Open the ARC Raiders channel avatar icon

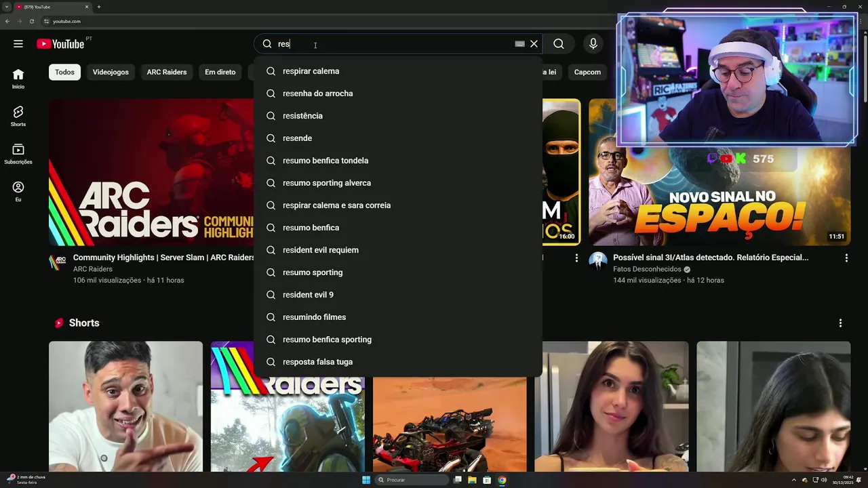click(58, 261)
